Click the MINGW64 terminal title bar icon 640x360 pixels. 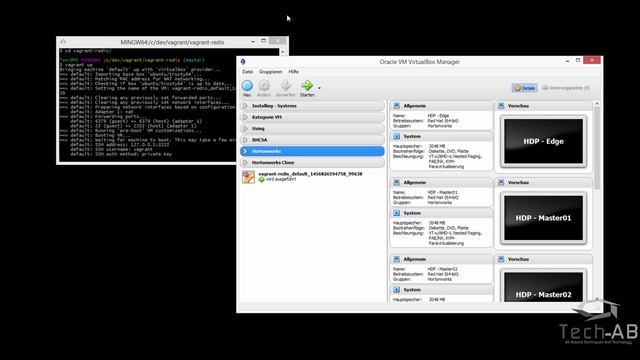point(63,42)
